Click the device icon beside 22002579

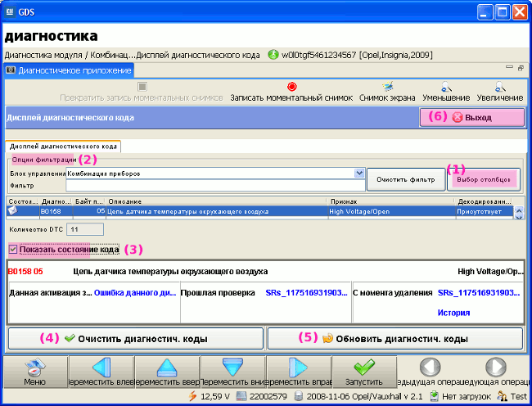point(241,396)
